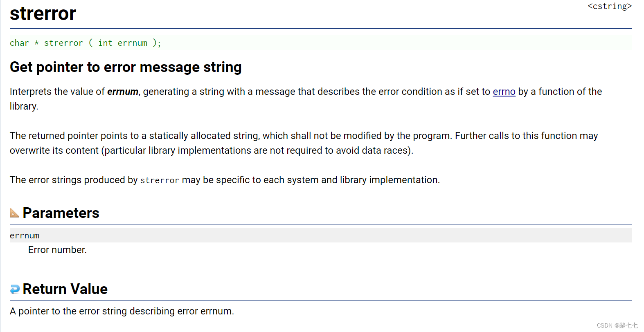Click the Return Value section heading
This screenshot has width=644, height=332.
[x=65, y=289]
